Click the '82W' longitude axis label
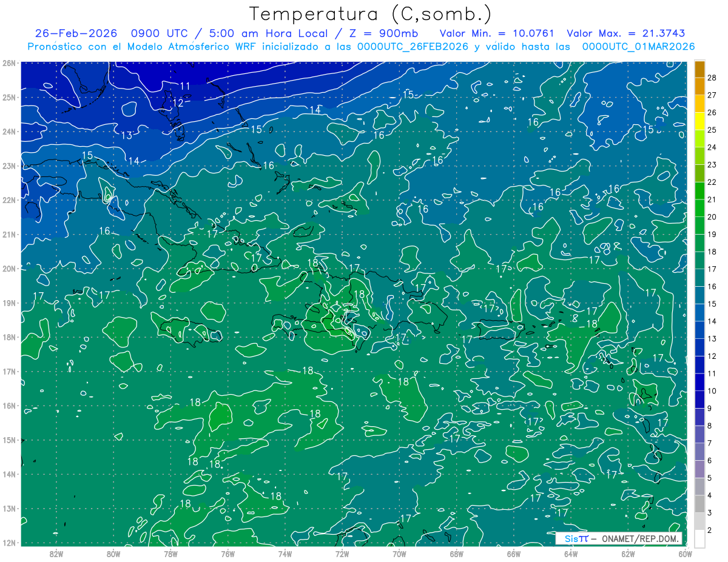This screenshot has height=562, width=728. [x=56, y=554]
